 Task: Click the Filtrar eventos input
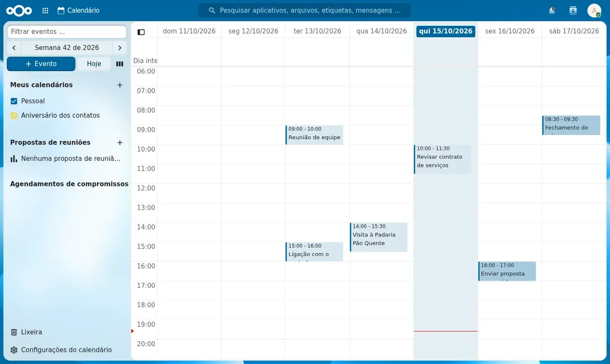[67, 31]
